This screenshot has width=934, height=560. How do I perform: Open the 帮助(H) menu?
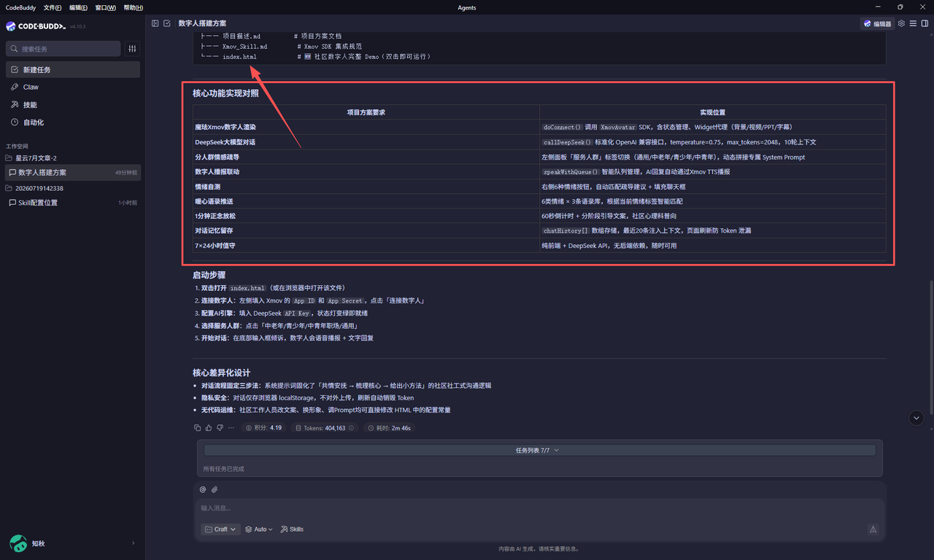pos(134,7)
